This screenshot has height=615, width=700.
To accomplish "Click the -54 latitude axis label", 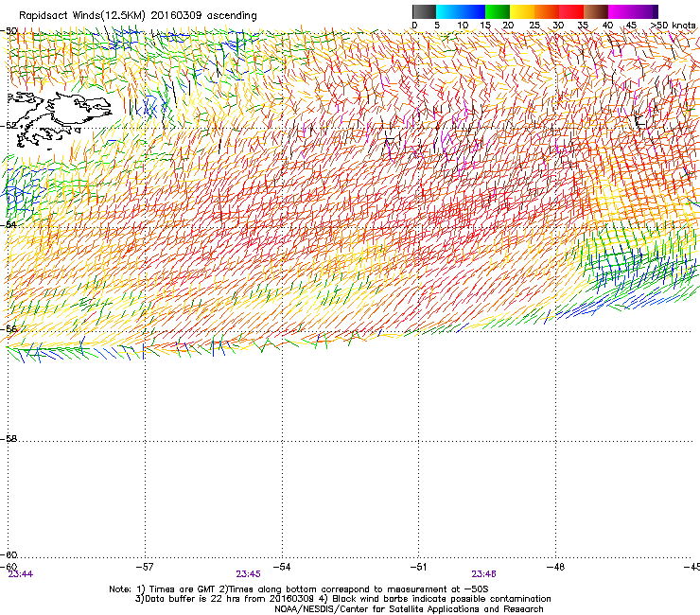I will (9, 224).
